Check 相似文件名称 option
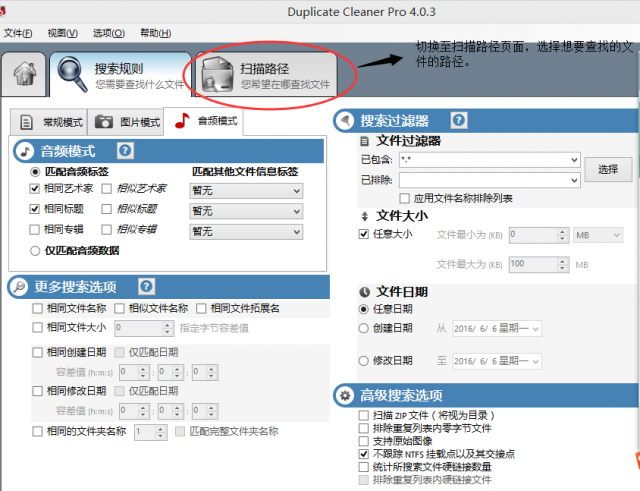This screenshot has height=491, width=640. click(119, 309)
